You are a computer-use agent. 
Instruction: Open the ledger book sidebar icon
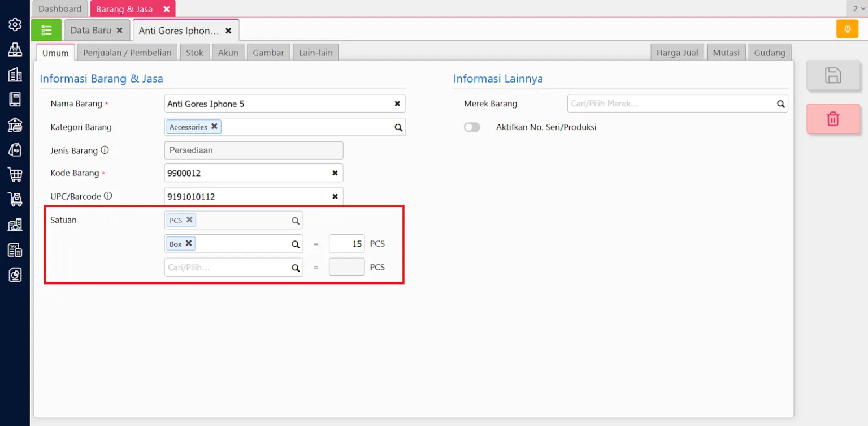pyautogui.click(x=15, y=100)
